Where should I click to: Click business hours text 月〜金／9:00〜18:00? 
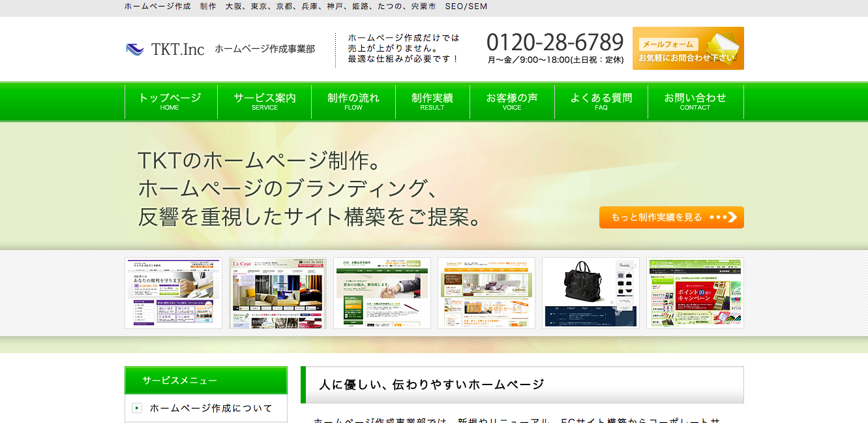556,60
